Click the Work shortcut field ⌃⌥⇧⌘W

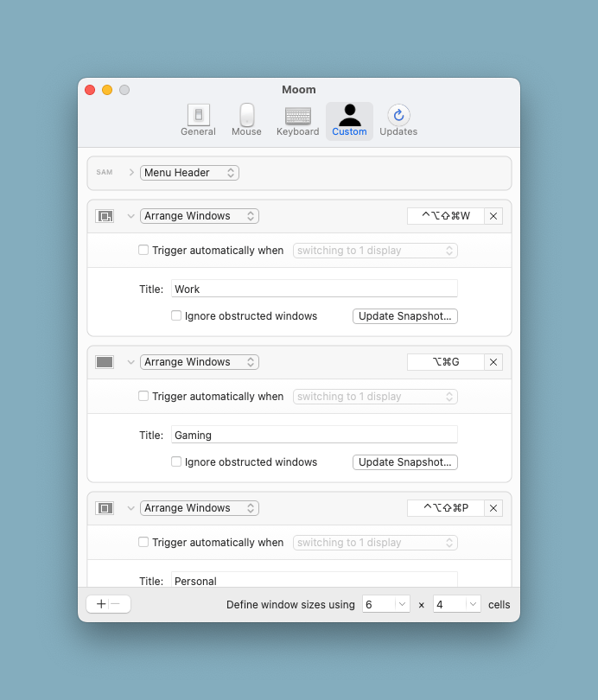point(446,216)
